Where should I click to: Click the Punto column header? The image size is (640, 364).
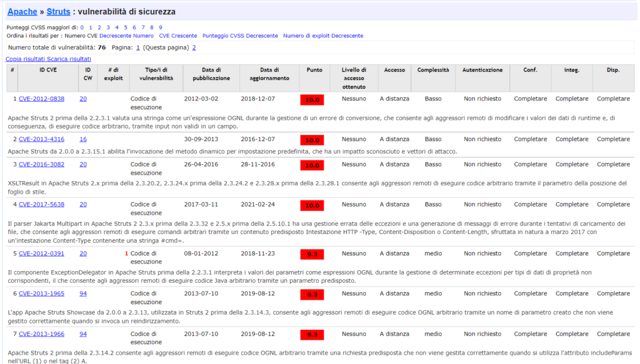coord(314,70)
